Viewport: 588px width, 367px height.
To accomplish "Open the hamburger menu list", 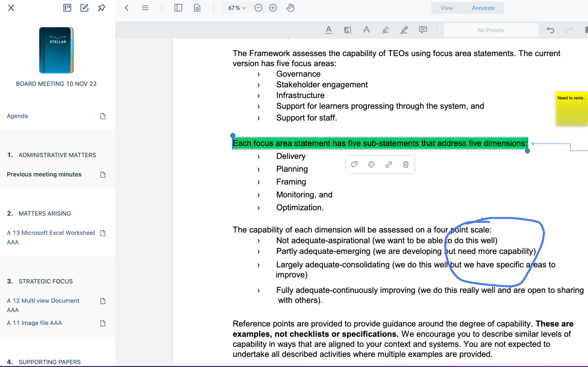I will 145,8.
